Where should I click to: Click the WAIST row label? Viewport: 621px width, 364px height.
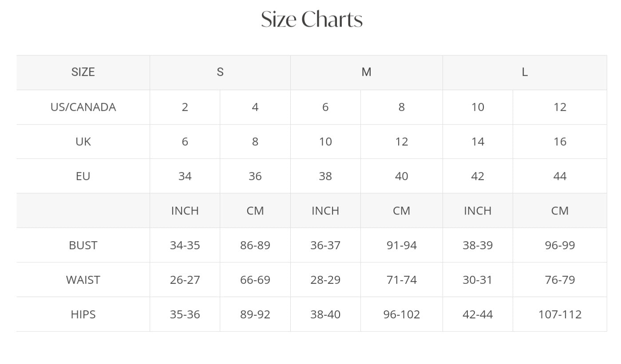coord(83,280)
